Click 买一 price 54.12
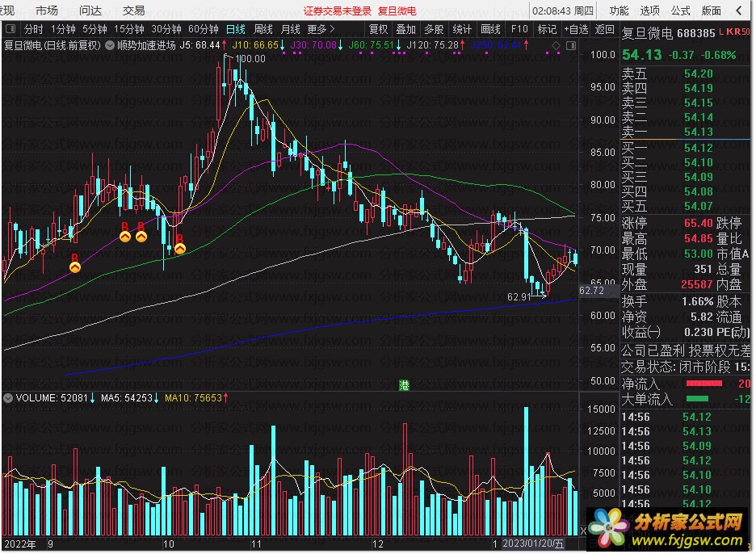This screenshot has width=756, height=554. click(x=699, y=148)
